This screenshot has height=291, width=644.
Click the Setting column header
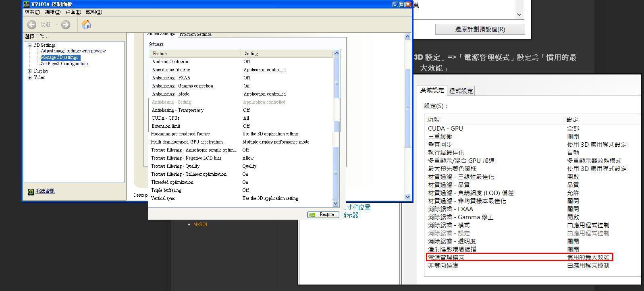[x=287, y=53]
